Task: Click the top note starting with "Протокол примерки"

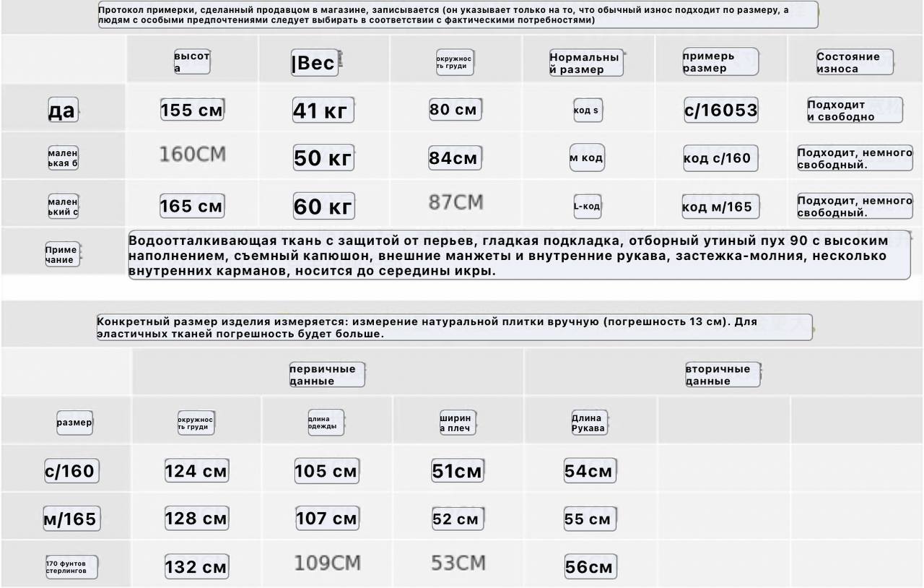Action: click(458, 15)
